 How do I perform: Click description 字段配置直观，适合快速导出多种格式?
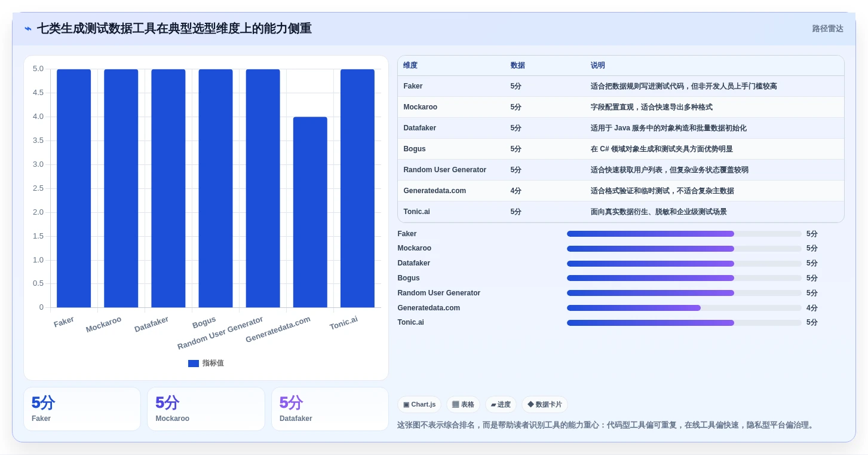coord(652,107)
